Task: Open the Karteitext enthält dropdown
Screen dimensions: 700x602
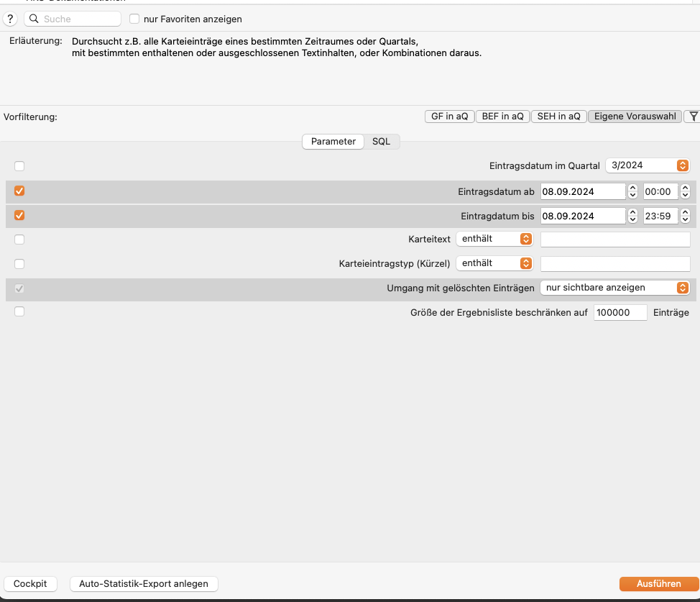Action: point(494,239)
